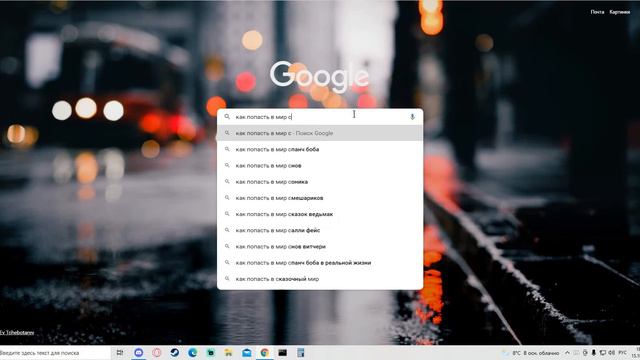Click the Windows taskbar search box
The height and width of the screenshot is (360, 640).
(x=55, y=353)
